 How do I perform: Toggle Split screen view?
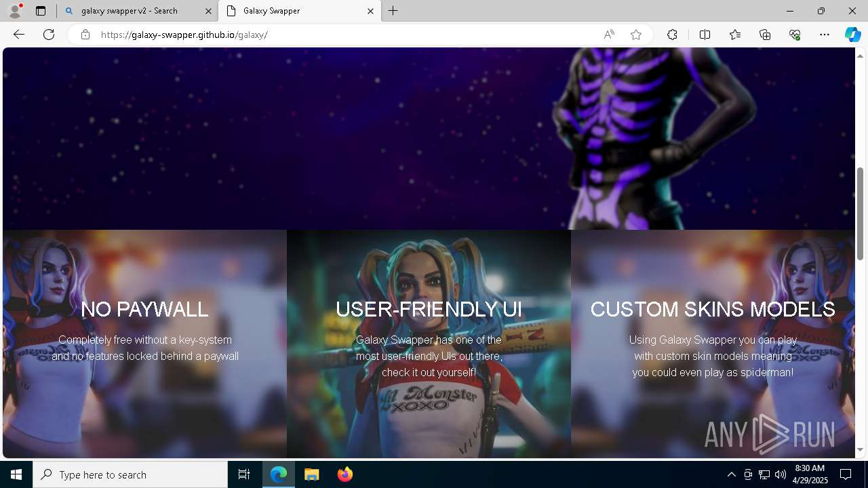click(x=705, y=35)
